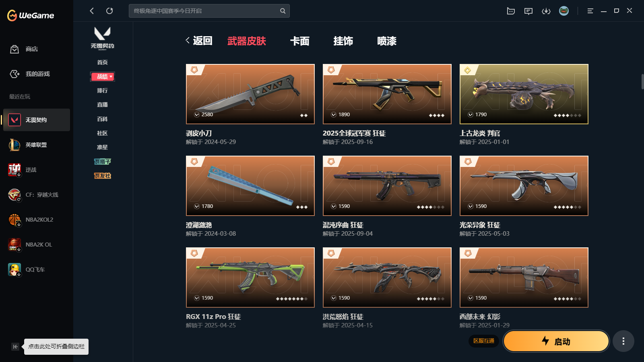This screenshot has width=644, height=362.
Task: Select 英雄联盟 in the game list
Action: click(36, 145)
